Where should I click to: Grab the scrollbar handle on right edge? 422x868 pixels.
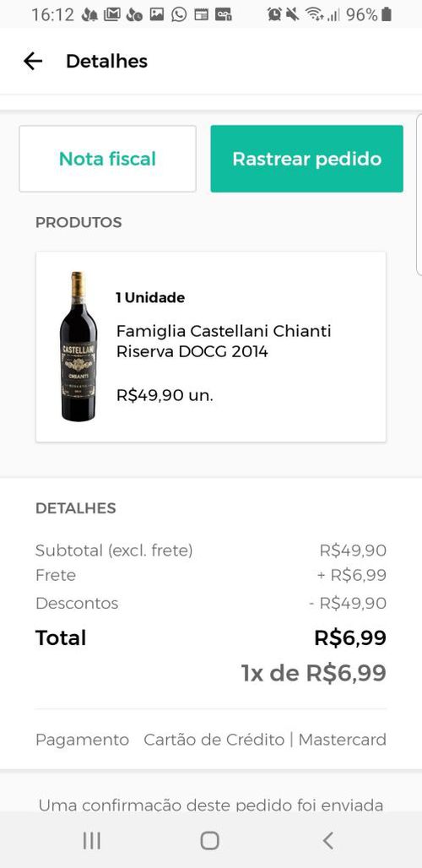419,195
